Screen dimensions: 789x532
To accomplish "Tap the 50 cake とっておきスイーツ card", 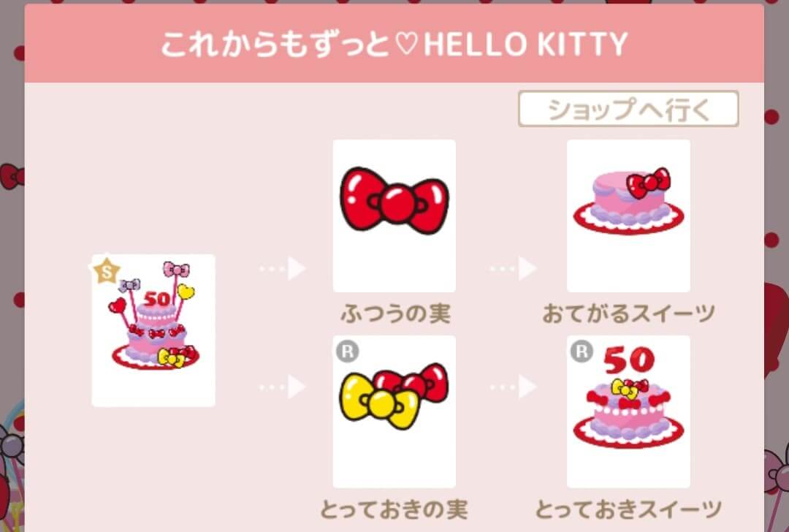I will tap(628, 411).
